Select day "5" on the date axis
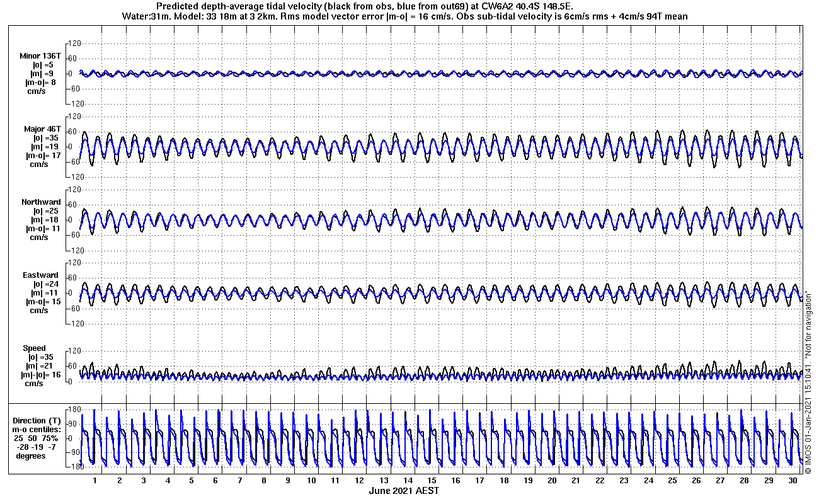 click(x=192, y=480)
